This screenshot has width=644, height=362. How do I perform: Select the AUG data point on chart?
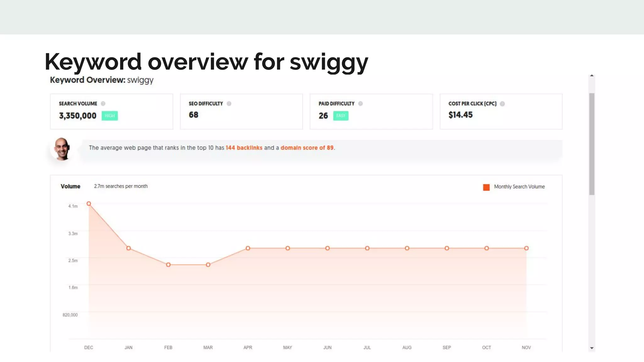(407, 248)
